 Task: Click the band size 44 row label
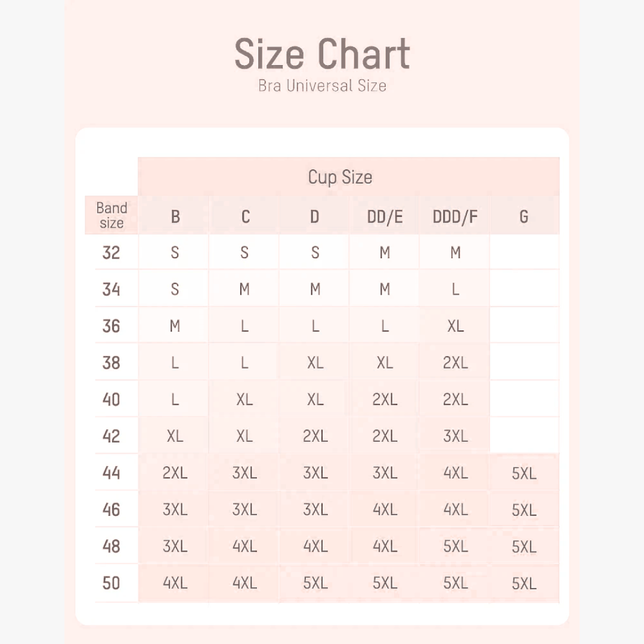click(x=112, y=473)
